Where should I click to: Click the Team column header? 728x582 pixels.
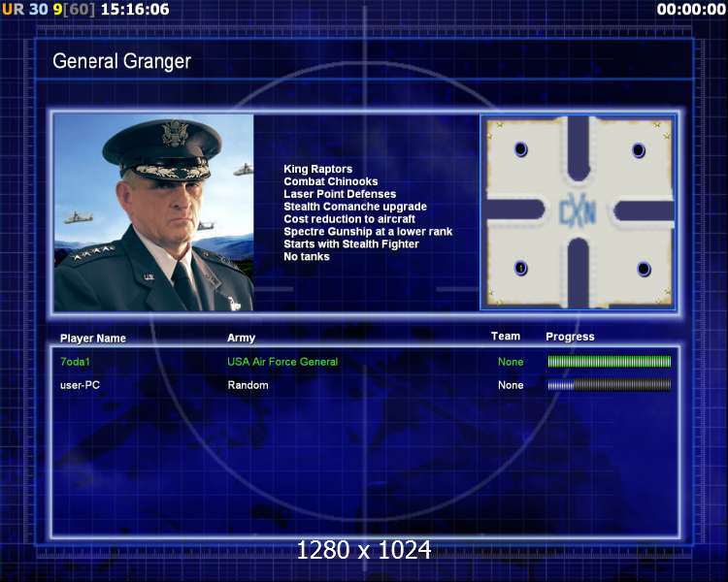point(506,336)
